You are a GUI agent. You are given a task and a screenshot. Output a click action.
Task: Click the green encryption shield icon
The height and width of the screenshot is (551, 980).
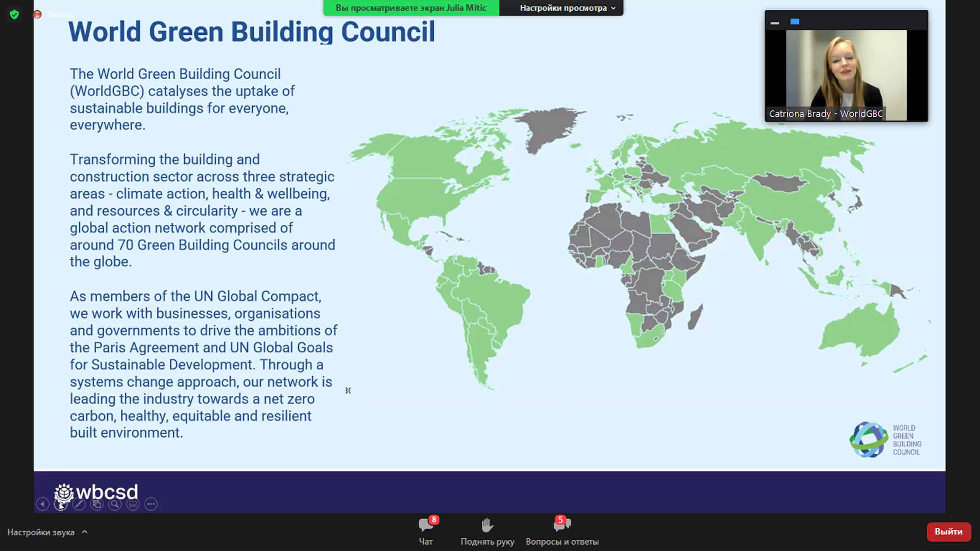pyautogui.click(x=14, y=15)
